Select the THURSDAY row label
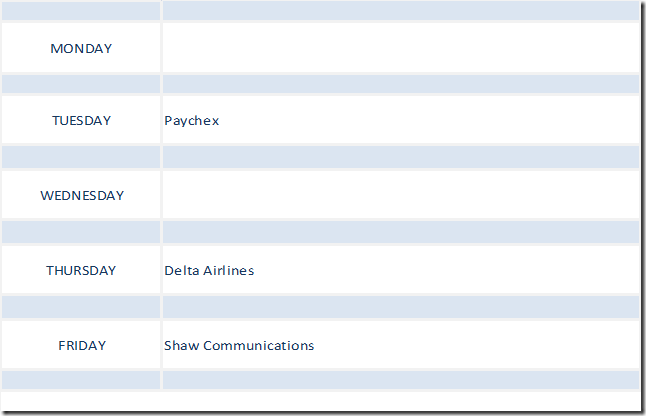 click(x=81, y=271)
